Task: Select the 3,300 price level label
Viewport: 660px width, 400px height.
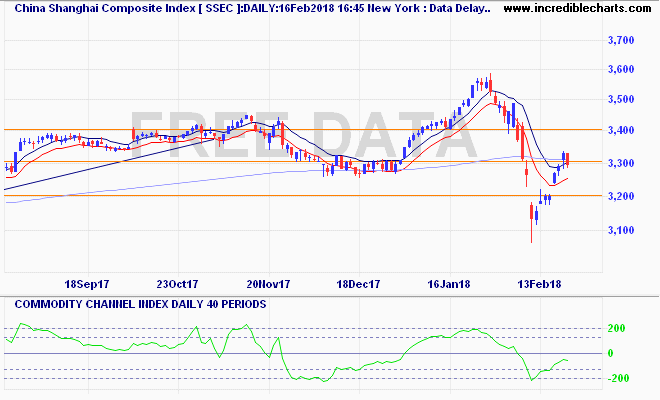Action: click(x=622, y=163)
